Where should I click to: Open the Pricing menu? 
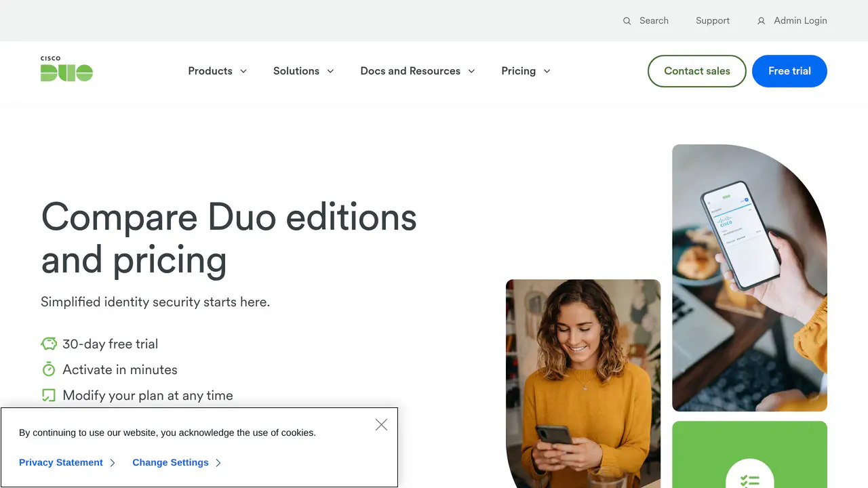tap(518, 71)
